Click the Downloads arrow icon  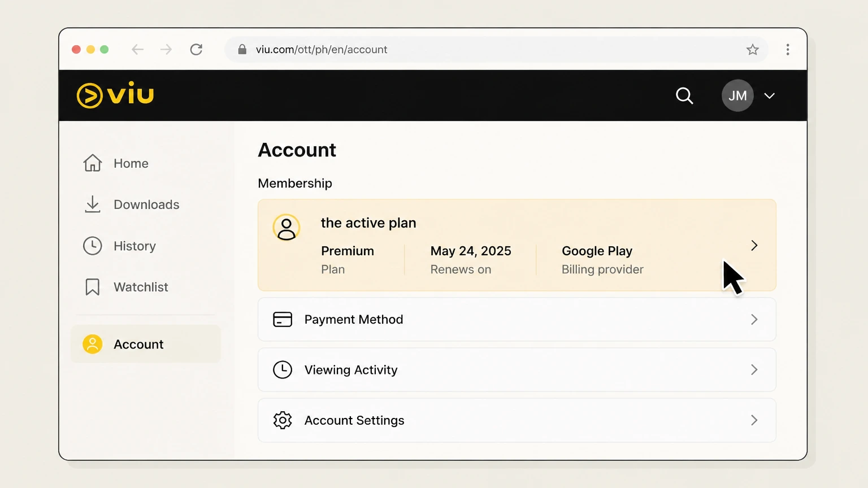point(93,204)
